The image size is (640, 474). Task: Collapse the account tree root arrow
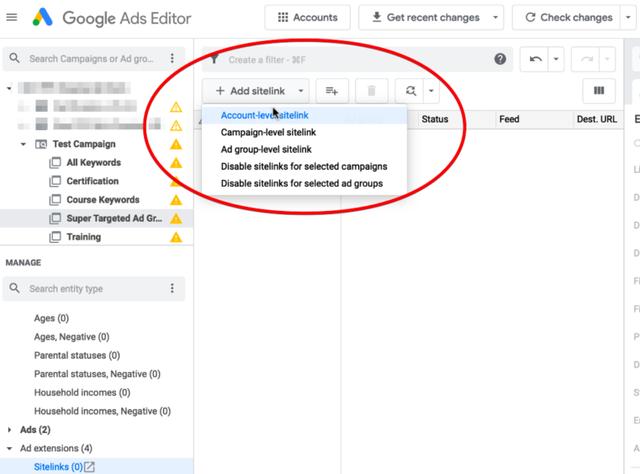[x=9, y=88]
